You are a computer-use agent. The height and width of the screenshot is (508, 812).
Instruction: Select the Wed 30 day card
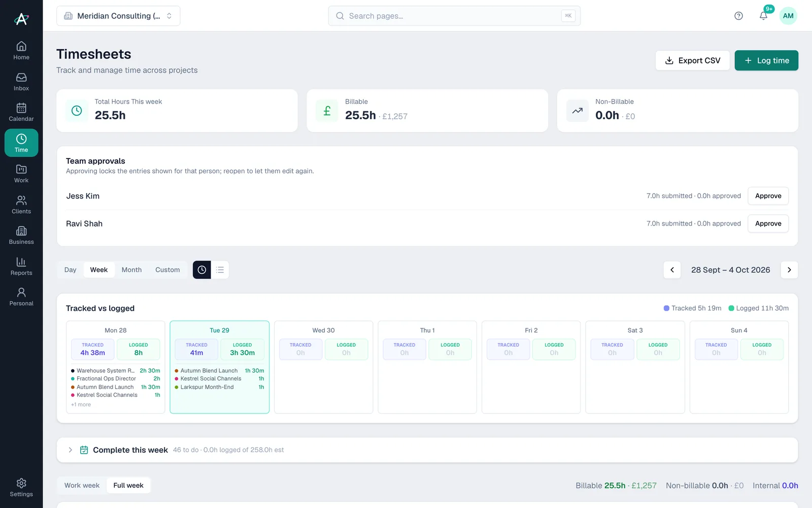(x=323, y=367)
